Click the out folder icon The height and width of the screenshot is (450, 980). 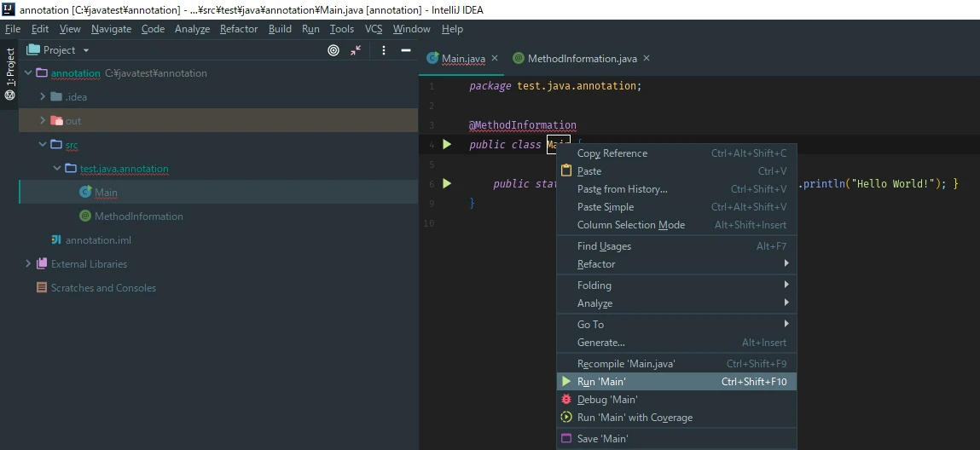[56, 120]
